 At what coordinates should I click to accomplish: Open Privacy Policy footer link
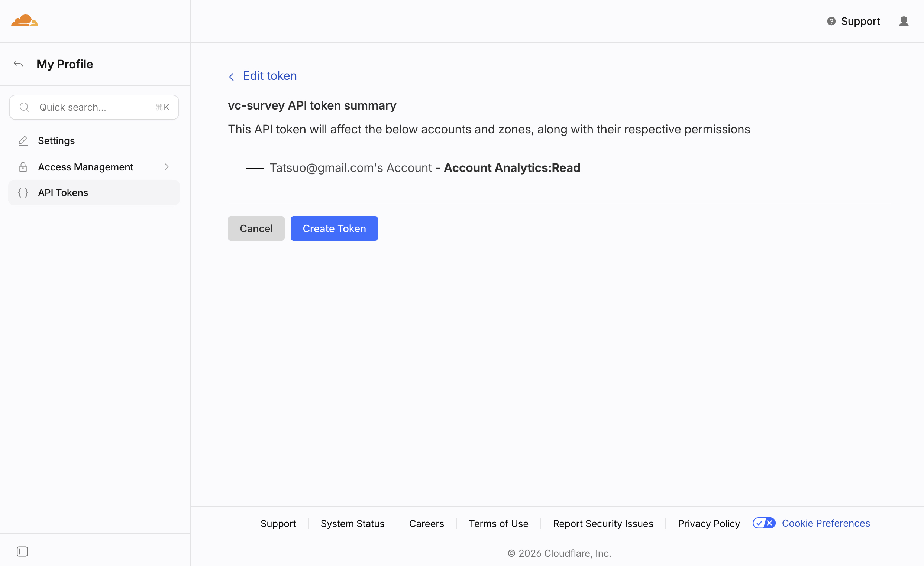point(709,523)
